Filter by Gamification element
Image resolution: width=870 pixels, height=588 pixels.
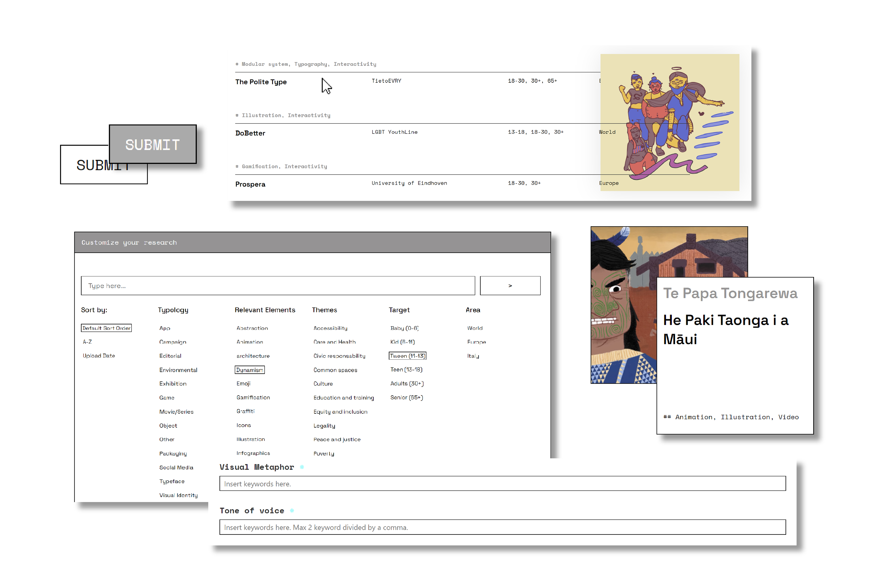253,397
